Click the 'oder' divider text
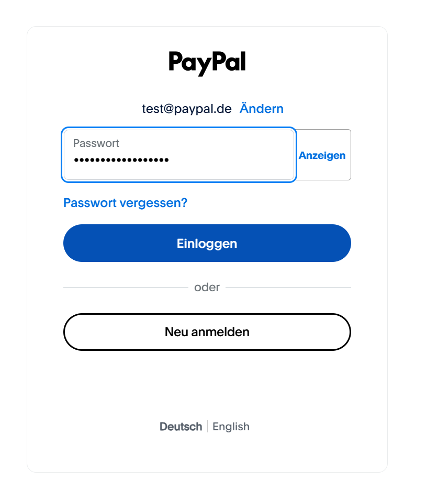This screenshot has height=504, width=427. click(x=207, y=287)
